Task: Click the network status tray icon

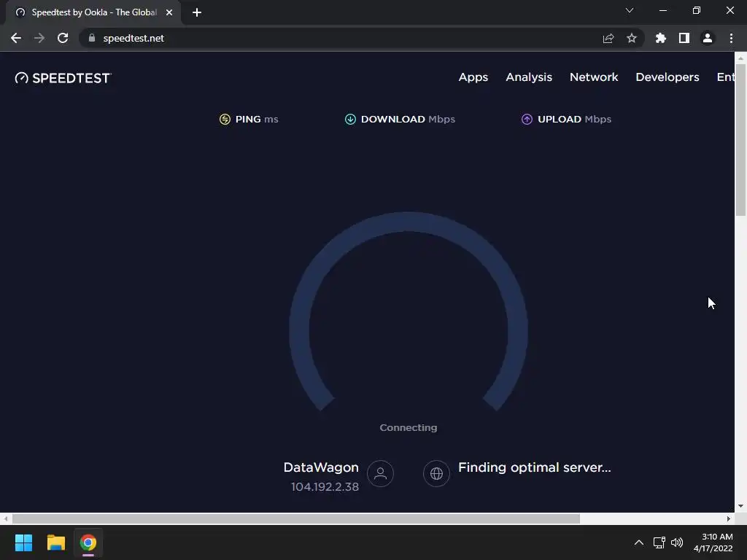Action: pos(659,542)
